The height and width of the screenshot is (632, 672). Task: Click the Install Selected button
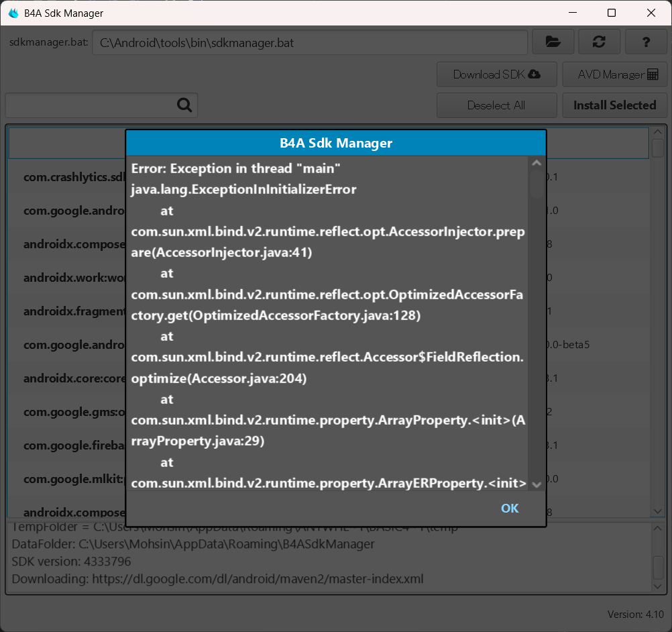[615, 105]
